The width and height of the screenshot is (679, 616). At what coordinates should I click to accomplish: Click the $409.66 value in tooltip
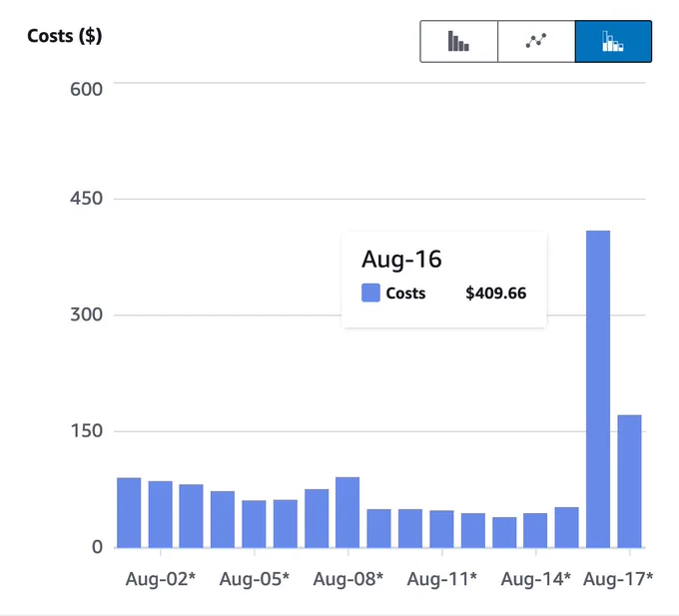(x=496, y=294)
